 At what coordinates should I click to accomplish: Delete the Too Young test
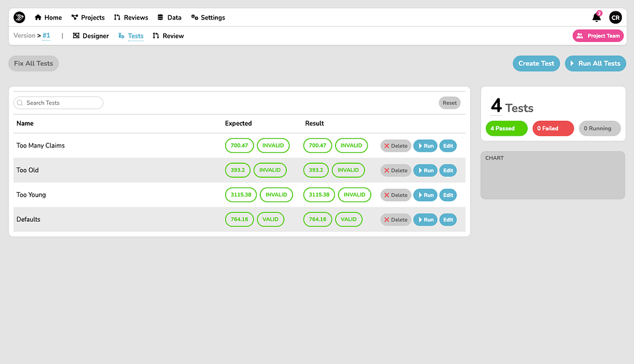[x=396, y=195]
